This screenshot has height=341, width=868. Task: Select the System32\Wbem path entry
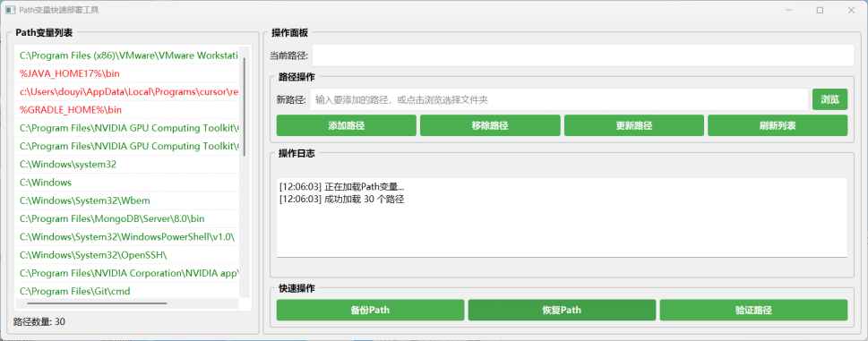128,200
